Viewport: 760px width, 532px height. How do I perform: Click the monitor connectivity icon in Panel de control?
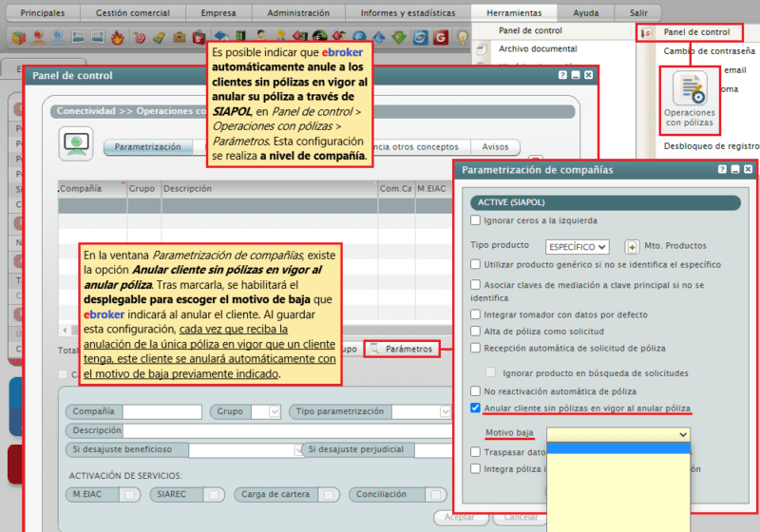[76, 143]
